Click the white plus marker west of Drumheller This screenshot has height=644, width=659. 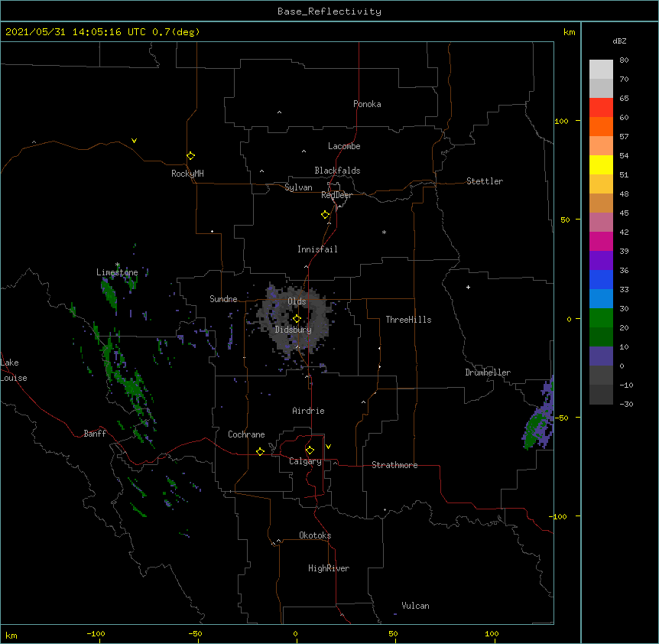pos(468,287)
